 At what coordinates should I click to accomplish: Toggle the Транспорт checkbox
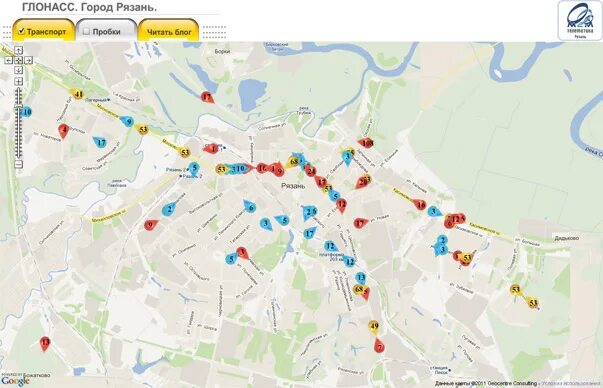(x=22, y=31)
